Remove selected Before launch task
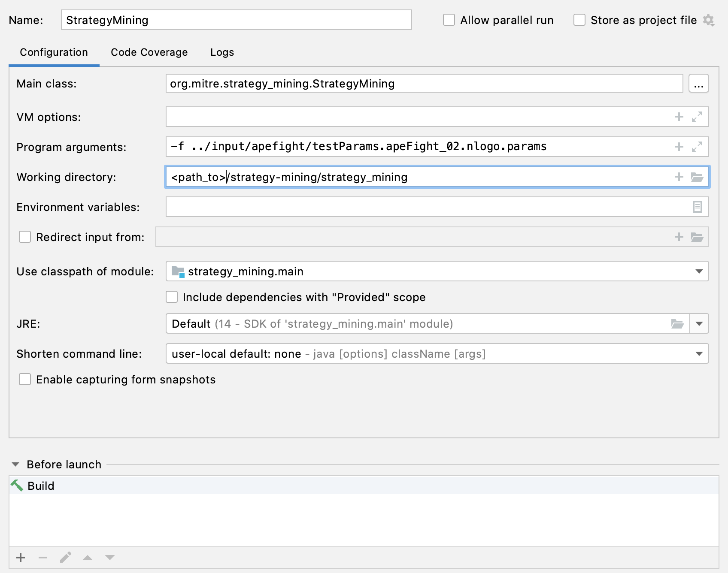 pyautogui.click(x=43, y=558)
